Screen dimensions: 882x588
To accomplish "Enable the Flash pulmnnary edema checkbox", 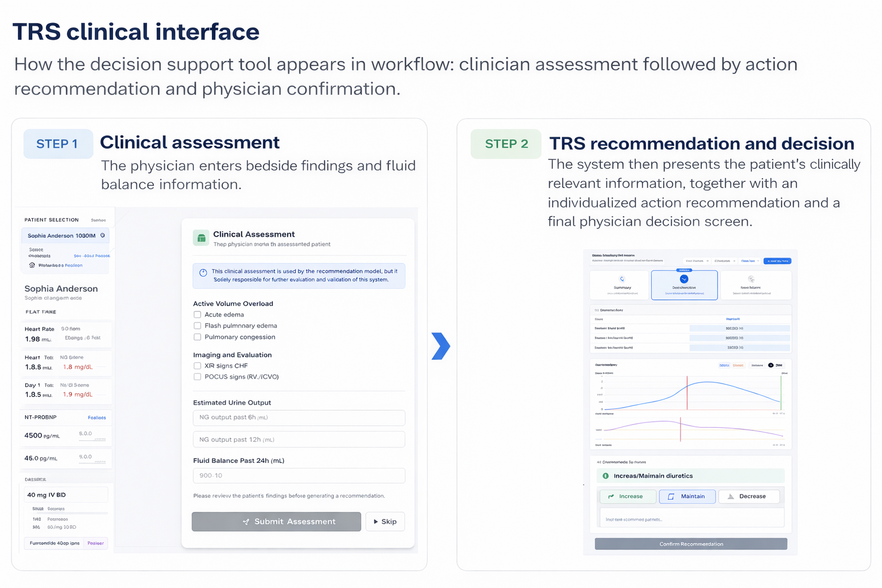I will (x=198, y=326).
